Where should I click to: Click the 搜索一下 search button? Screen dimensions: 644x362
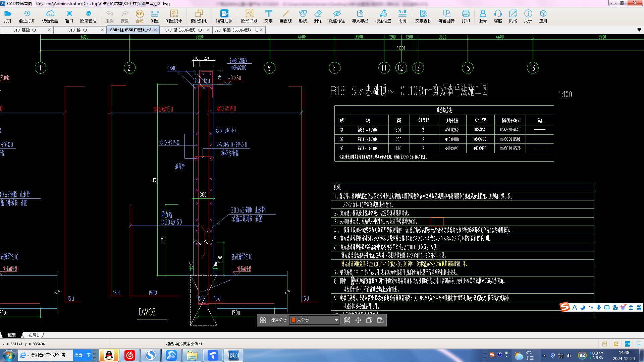coord(83,355)
